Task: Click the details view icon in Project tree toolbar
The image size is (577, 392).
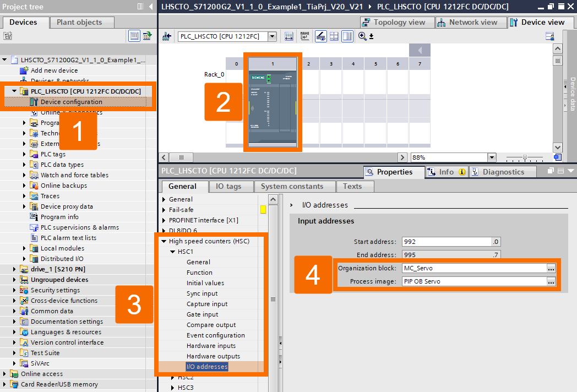Action: 134,36
